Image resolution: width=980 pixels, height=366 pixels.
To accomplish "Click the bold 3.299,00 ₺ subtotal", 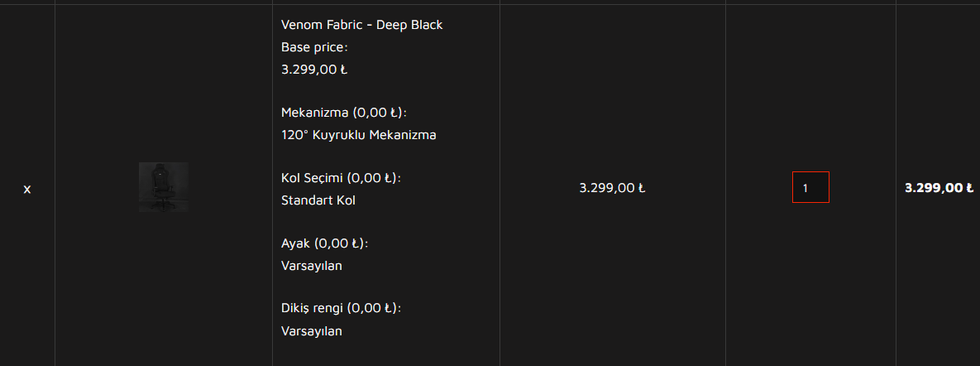I will pyautogui.click(x=939, y=188).
